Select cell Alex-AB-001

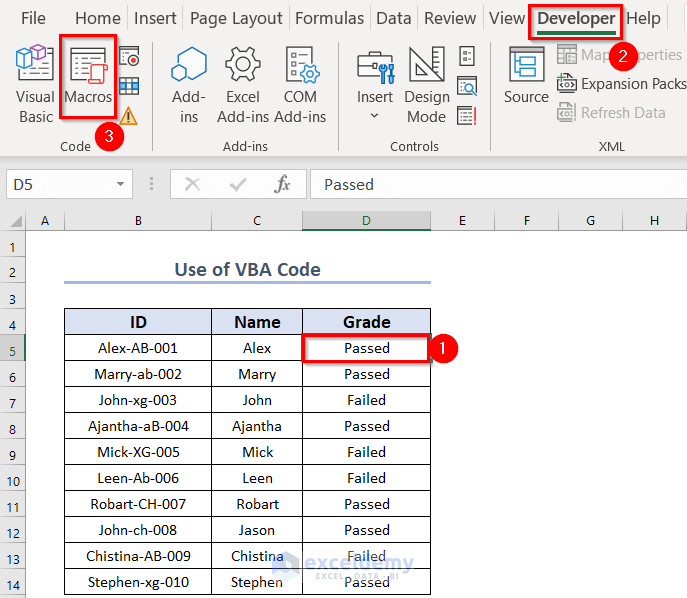(x=138, y=348)
